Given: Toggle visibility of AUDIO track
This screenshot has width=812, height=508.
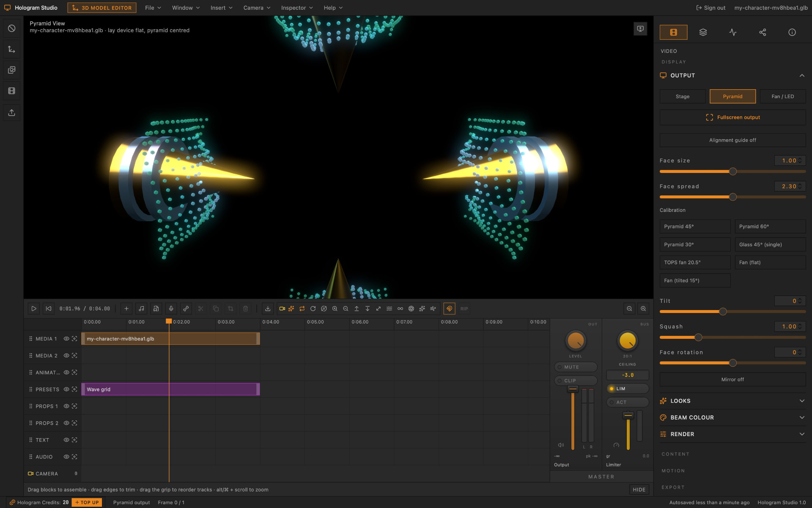Looking at the screenshot, I should pyautogui.click(x=66, y=457).
